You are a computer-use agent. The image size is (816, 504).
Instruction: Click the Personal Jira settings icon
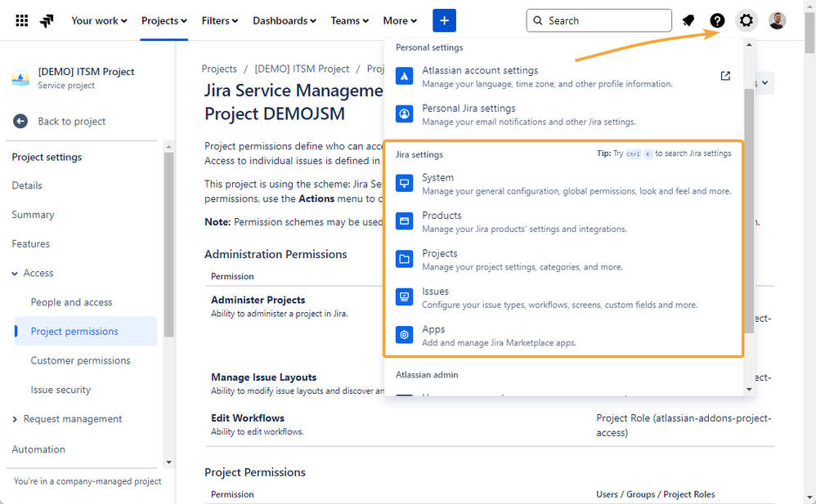pos(405,114)
